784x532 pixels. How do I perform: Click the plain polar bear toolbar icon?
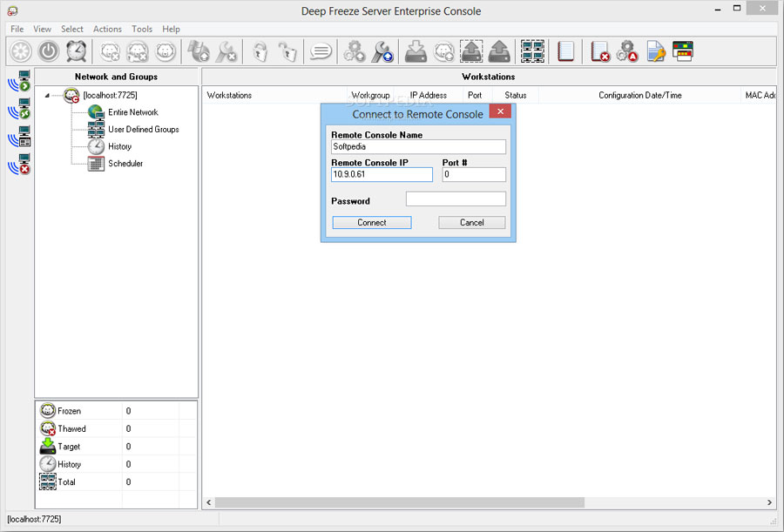pyautogui.click(x=165, y=51)
